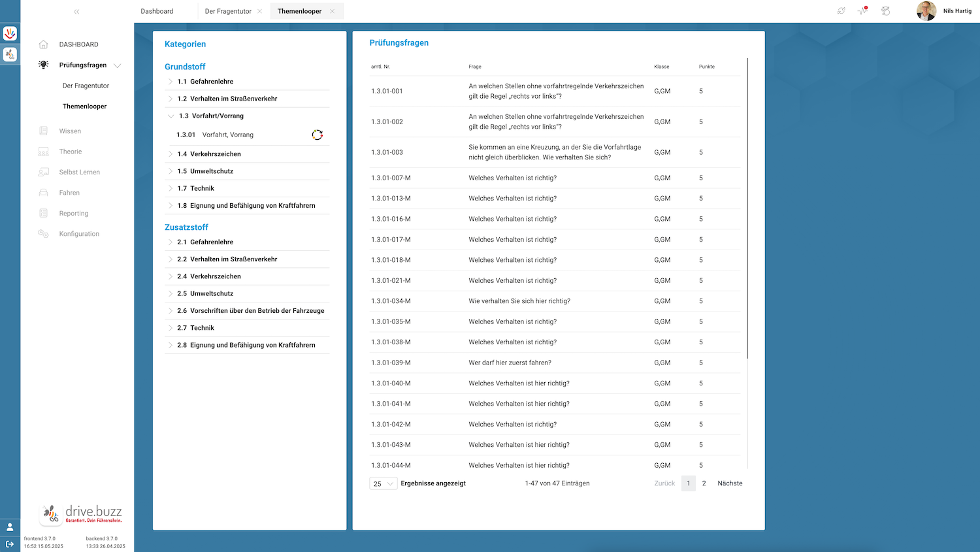Screen dimensions: 980x552
Task: Go to page 2 of results
Action: [704, 483]
